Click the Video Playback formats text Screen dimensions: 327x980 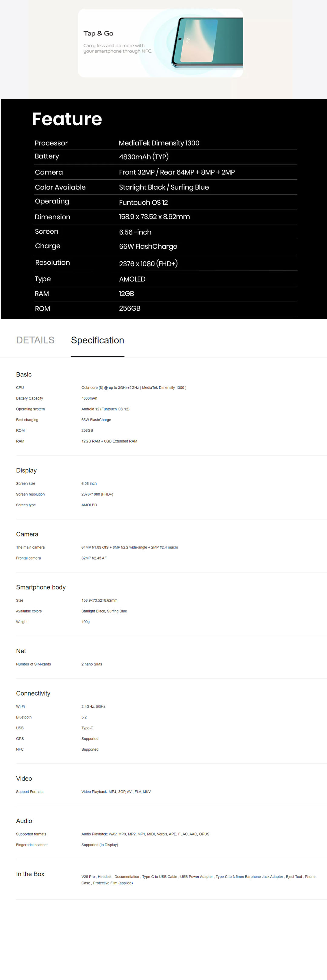pyautogui.click(x=116, y=792)
